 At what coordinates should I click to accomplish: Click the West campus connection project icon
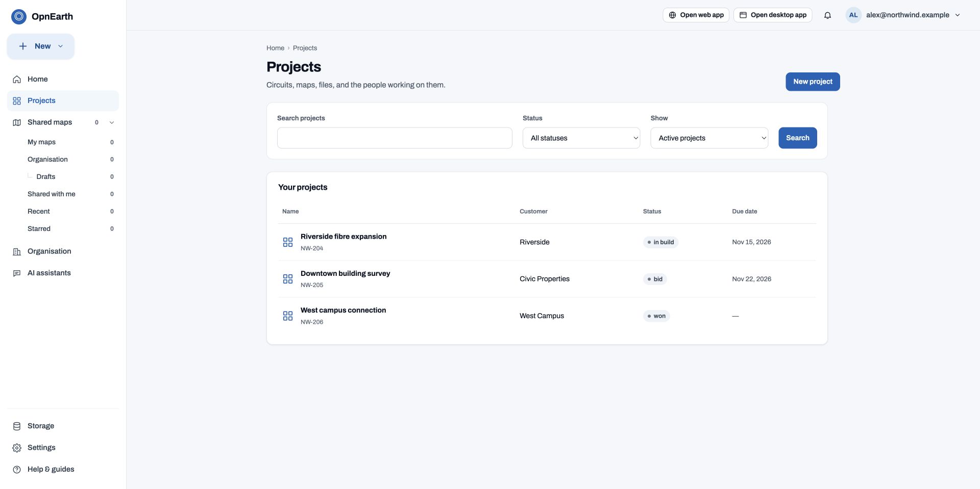[x=288, y=316]
